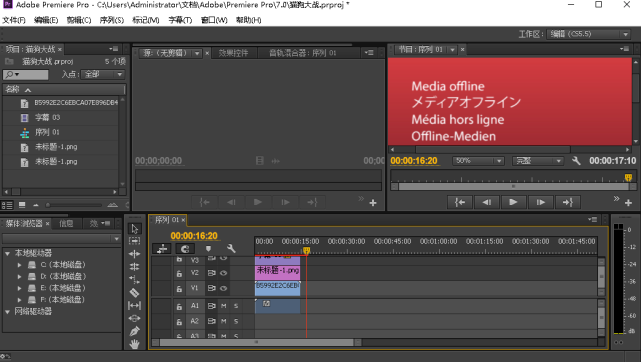
Task: Solo audio track A1
Action: [x=236, y=306]
